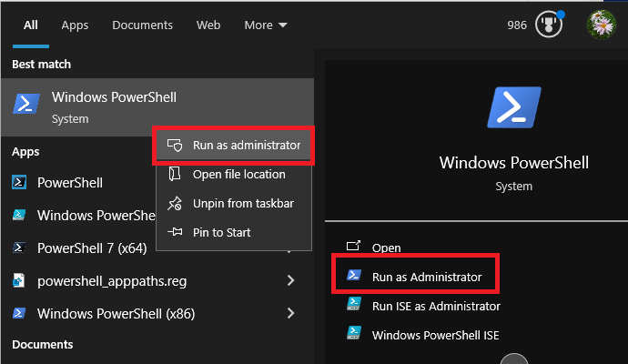Expand Windows PowerShell (x86) chevron

tap(290, 313)
